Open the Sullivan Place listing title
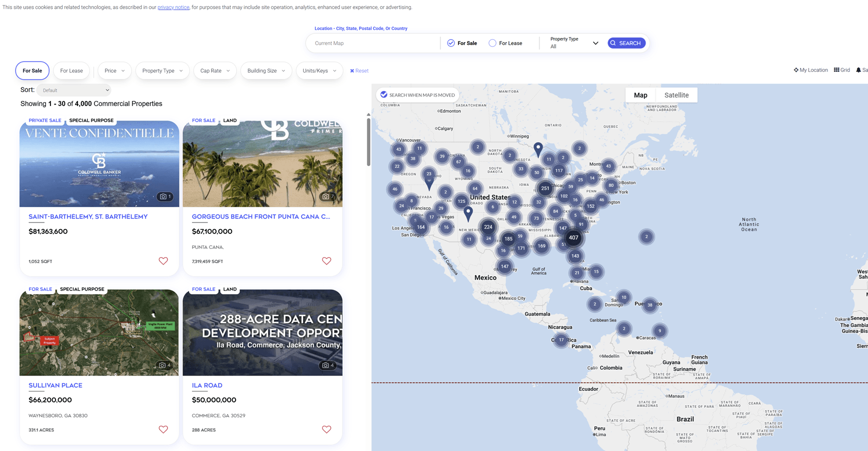Image resolution: width=868 pixels, height=451 pixels. (55, 385)
